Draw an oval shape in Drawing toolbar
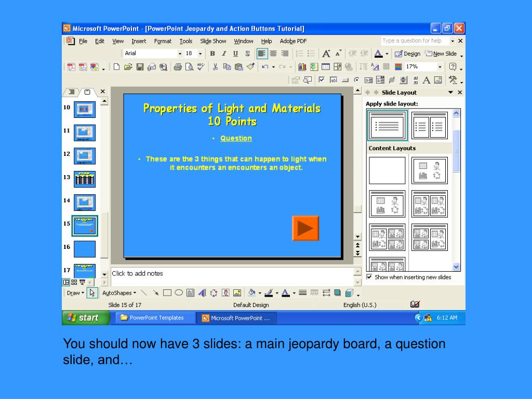Screen dimensions: 532x399 pos(179,293)
